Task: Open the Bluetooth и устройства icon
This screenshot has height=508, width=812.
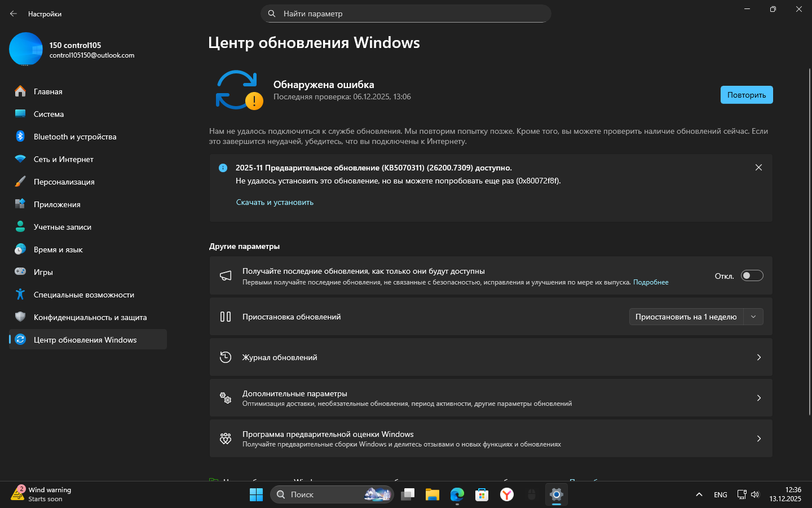Action: coord(20,136)
